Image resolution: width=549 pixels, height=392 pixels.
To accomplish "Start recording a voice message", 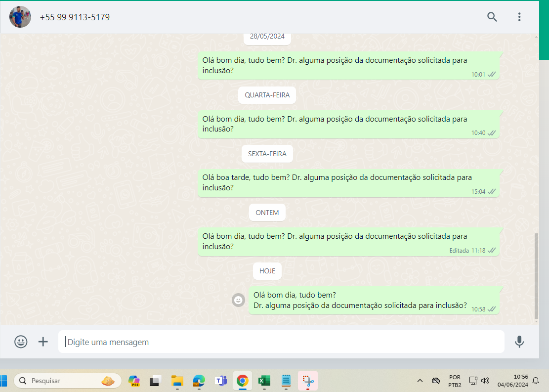I will coord(519,342).
